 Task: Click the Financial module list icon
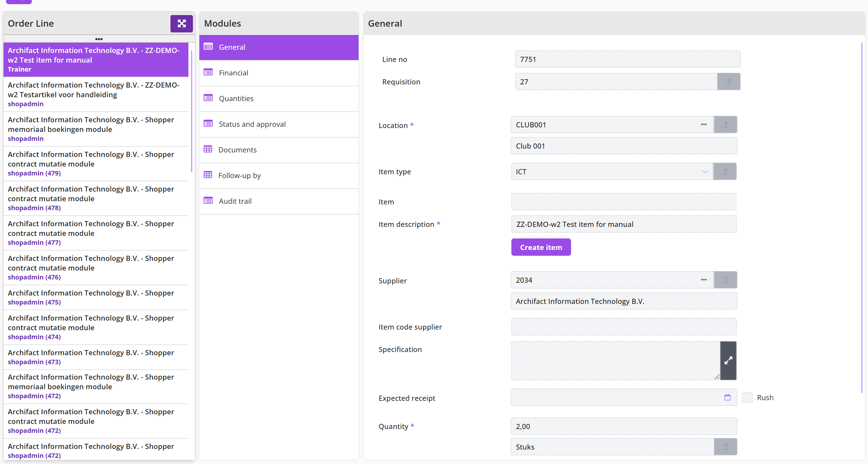tap(208, 73)
